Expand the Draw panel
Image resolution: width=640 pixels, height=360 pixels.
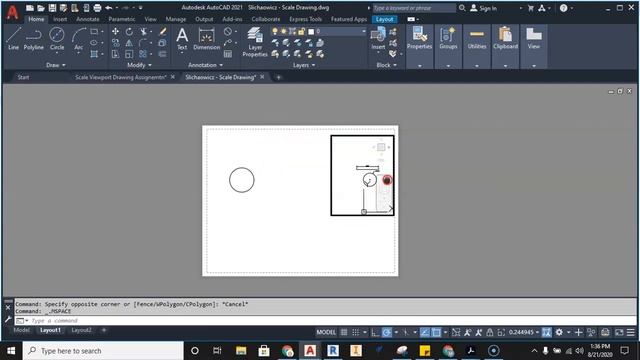point(56,65)
